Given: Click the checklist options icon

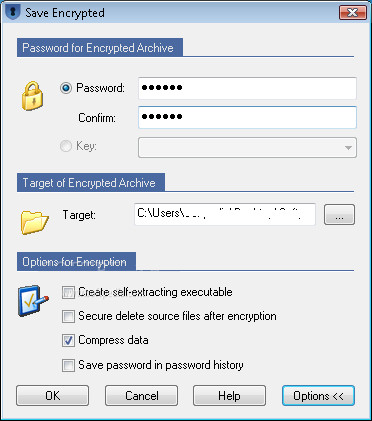Looking at the screenshot, I should (33, 301).
